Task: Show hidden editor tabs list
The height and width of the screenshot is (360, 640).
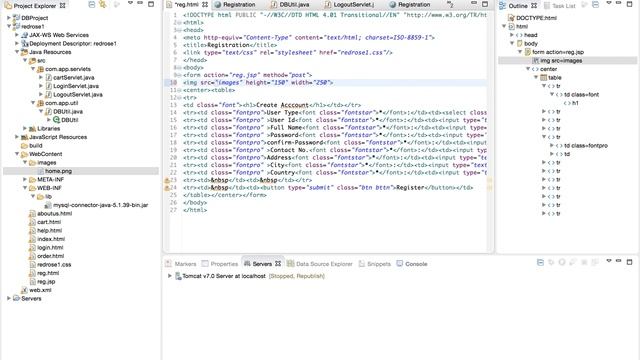Action: (x=450, y=4)
